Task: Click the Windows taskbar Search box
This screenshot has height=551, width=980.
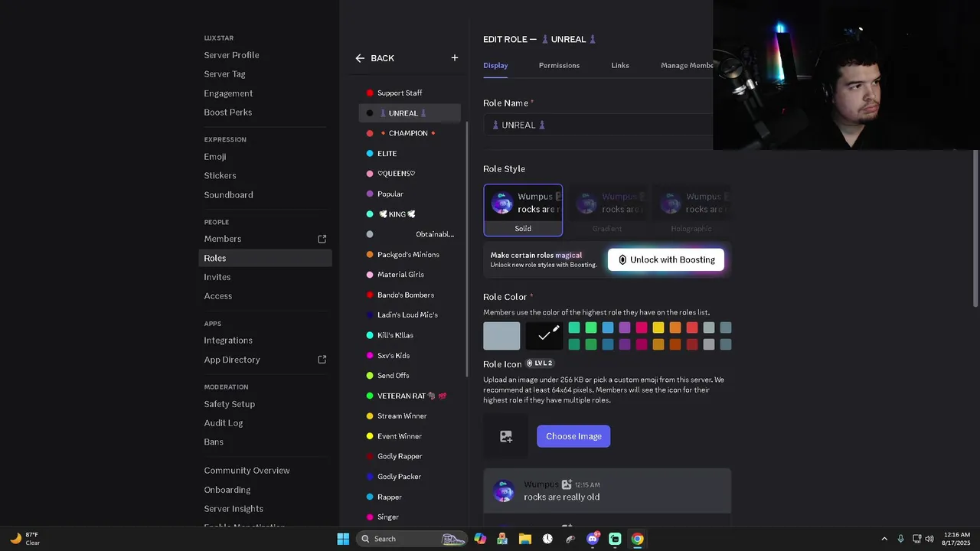Action: (x=413, y=539)
